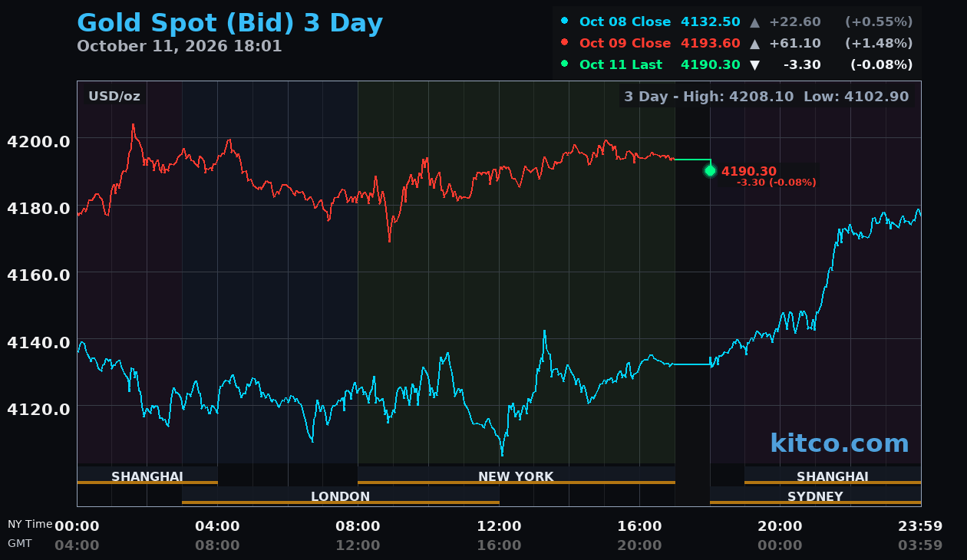The height and width of the screenshot is (560, 967).
Task: Click the 4200.0 y-axis label
Action: 38,141
